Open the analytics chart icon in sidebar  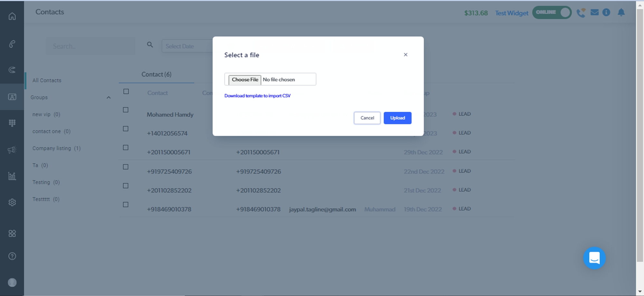coord(12,176)
